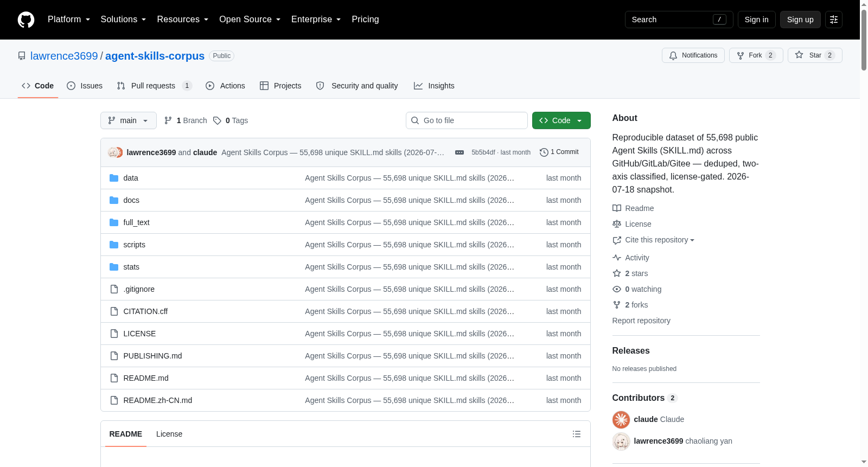The image size is (868, 467).
Task: Expand the Open Source menu
Action: (x=250, y=20)
